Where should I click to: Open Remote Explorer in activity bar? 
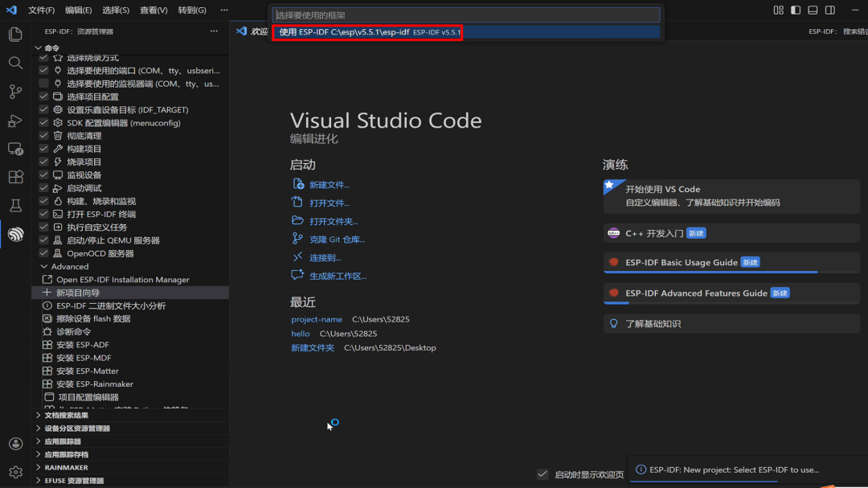[x=15, y=149]
